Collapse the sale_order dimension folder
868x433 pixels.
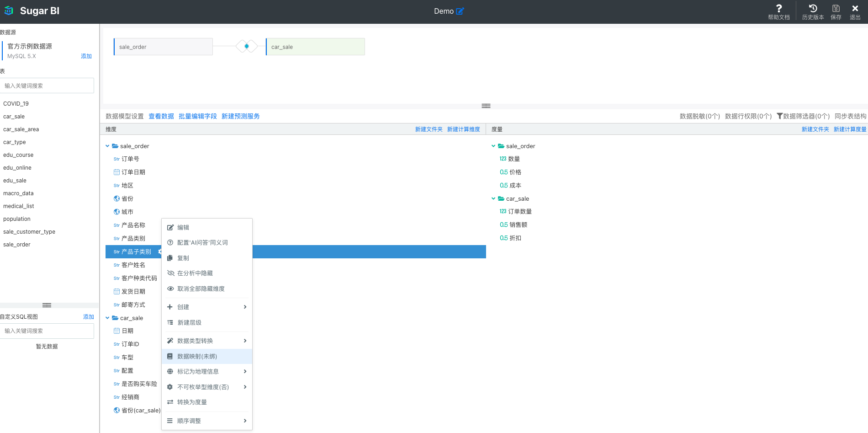point(108,146)
